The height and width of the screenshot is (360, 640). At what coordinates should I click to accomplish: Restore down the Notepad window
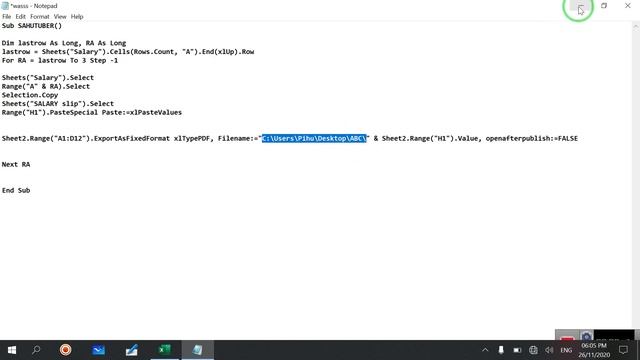click(604, 6)
